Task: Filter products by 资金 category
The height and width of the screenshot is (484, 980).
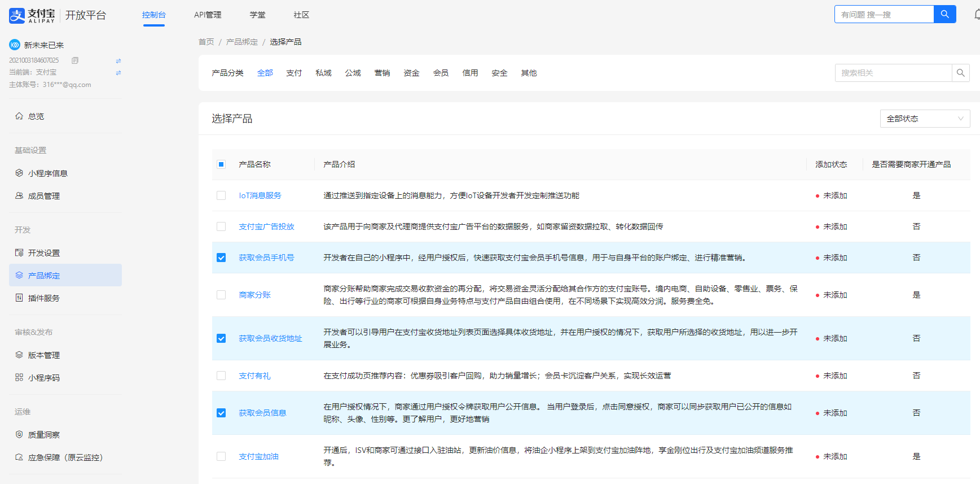Action: 412,73
